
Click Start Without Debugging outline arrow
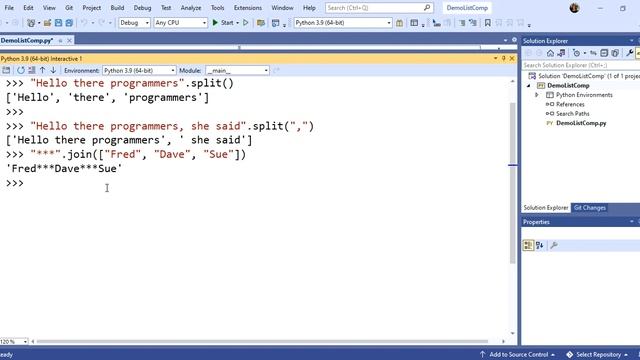point(246,23)
